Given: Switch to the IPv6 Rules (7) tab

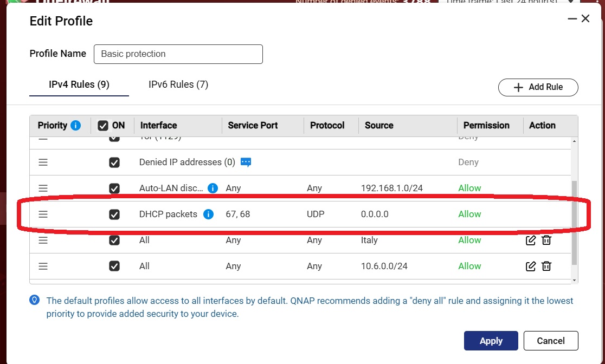Looking at the screenshot, I should pos(178,84).
